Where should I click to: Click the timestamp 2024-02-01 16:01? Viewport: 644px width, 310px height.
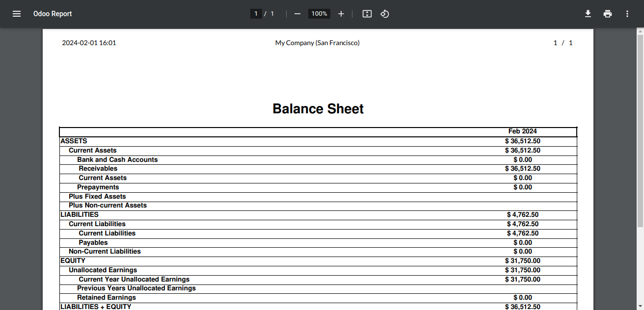[x=89, y=43]
